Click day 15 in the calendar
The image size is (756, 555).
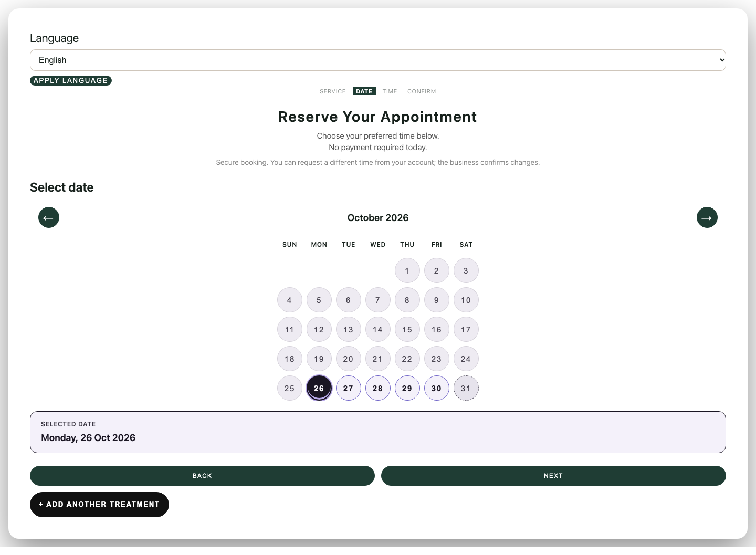pos(407,329)
